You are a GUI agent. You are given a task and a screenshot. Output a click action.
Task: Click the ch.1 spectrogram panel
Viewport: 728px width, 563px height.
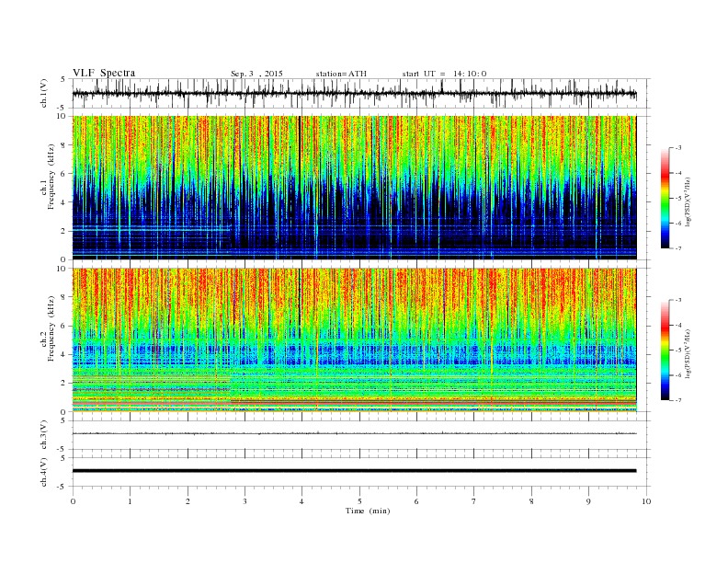pos(354,188)
